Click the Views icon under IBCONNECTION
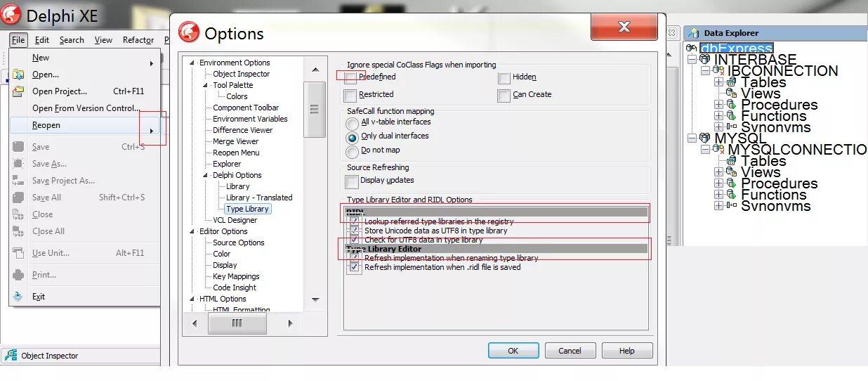The image size is (868, 381). (731, 93)
